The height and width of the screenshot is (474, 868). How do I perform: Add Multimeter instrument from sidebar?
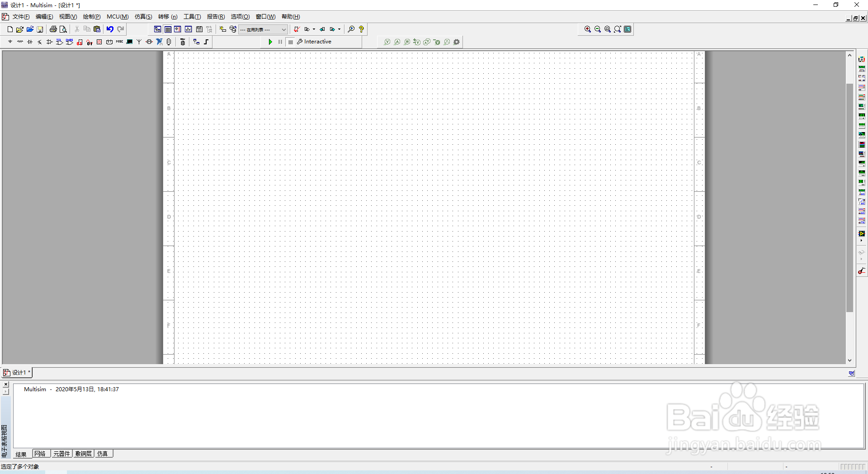(x=862, y=59)
